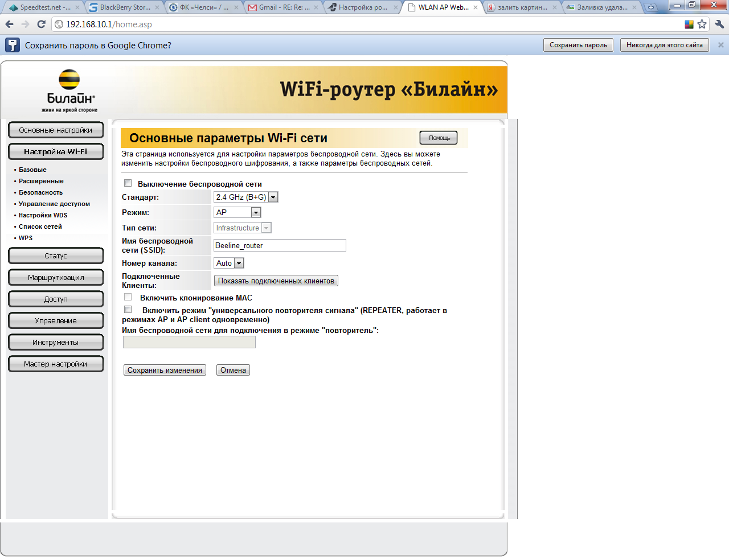Open the Статус sidebar section

56,256
